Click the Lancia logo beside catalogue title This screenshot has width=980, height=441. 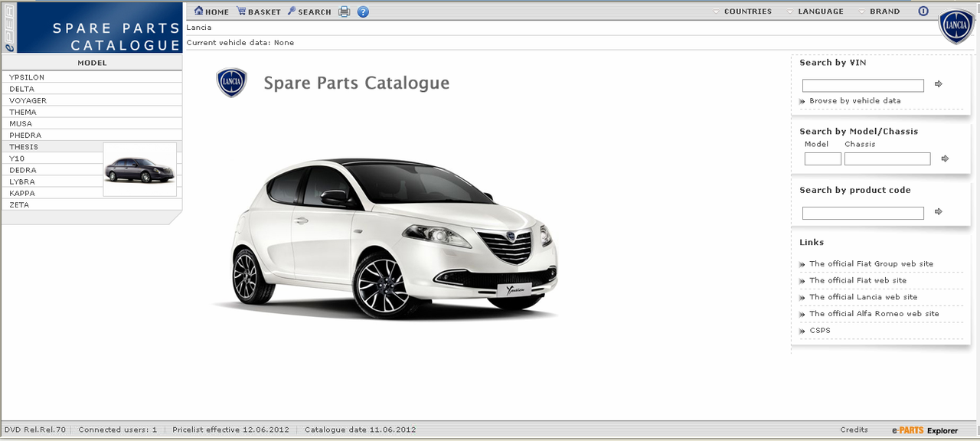[x=231, y=83]
